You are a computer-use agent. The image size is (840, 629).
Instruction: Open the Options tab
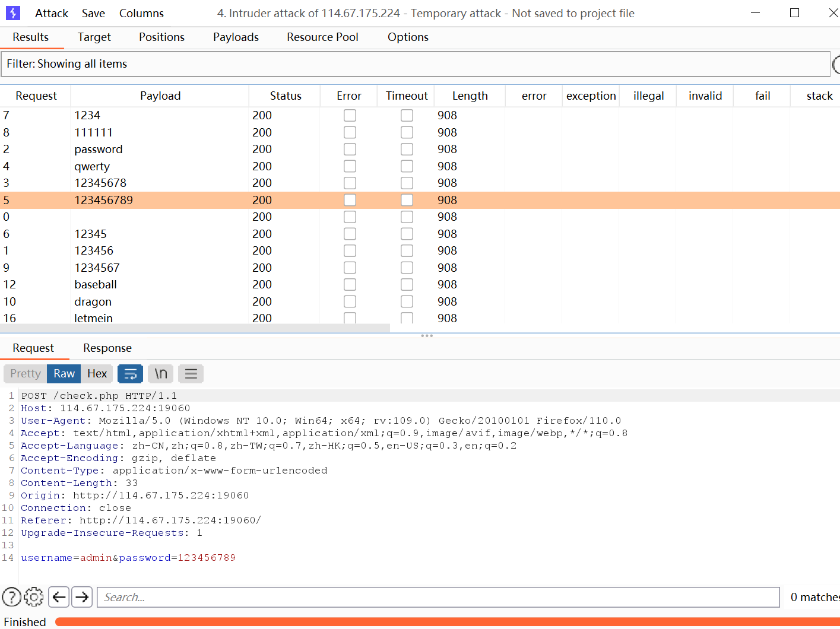pyautogui.click(x=408, y=37)
